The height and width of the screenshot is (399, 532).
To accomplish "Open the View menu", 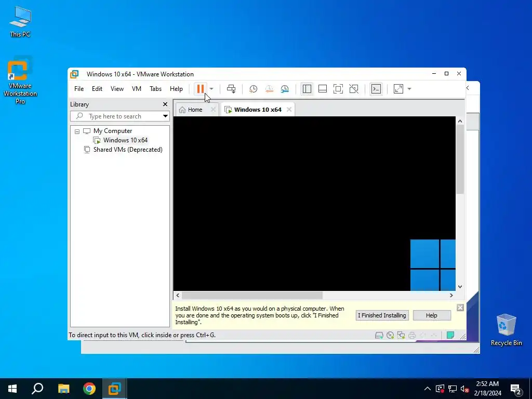I will (117, 89).
